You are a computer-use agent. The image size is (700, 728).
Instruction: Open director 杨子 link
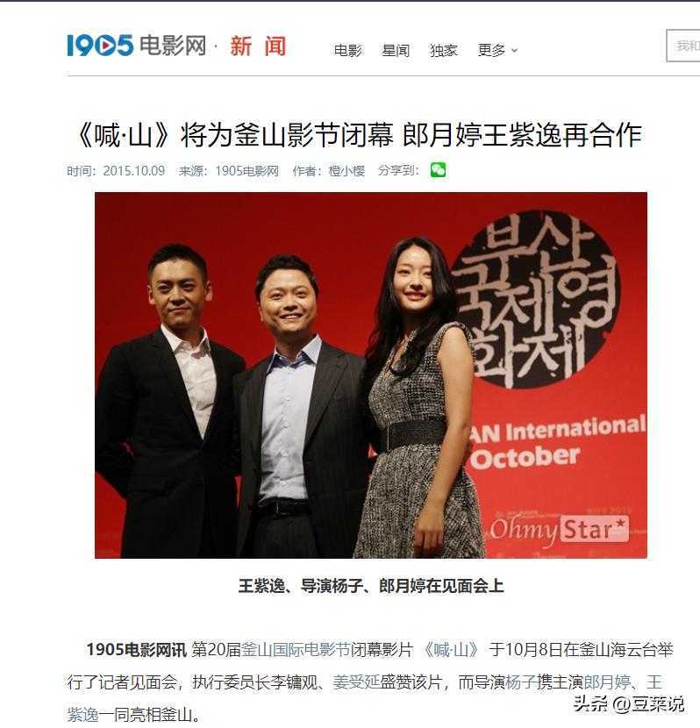[520, 682]
